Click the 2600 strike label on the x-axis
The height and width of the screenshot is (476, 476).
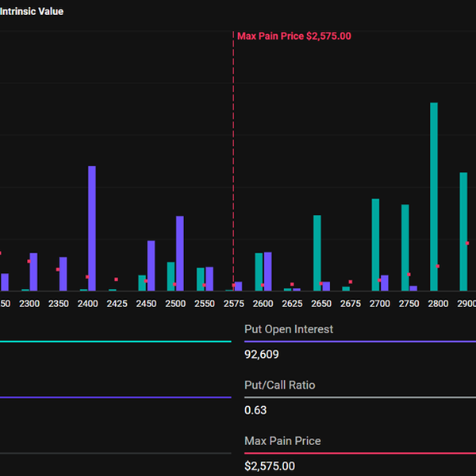[263, 304]
